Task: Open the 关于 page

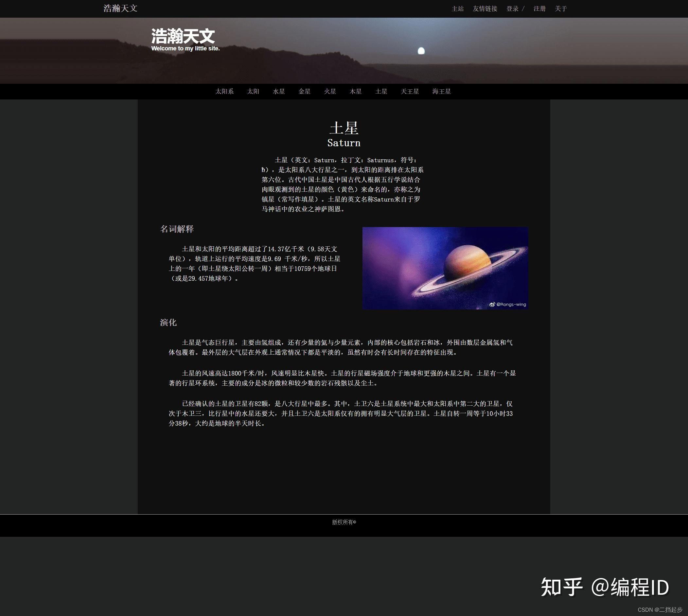Action: tap(560, 8)
